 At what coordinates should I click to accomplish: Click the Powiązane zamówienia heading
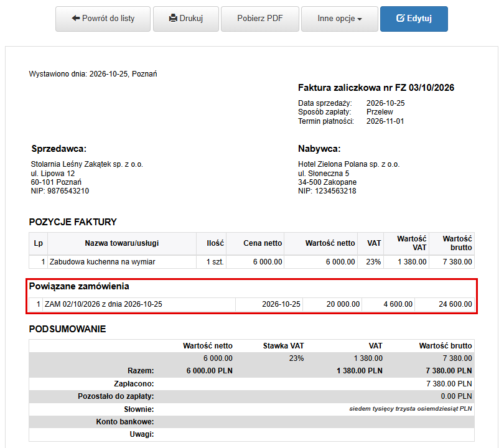coord(79,286)
